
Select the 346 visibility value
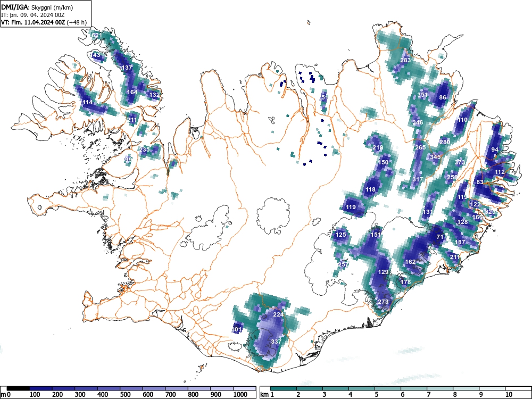click(418, 122)
